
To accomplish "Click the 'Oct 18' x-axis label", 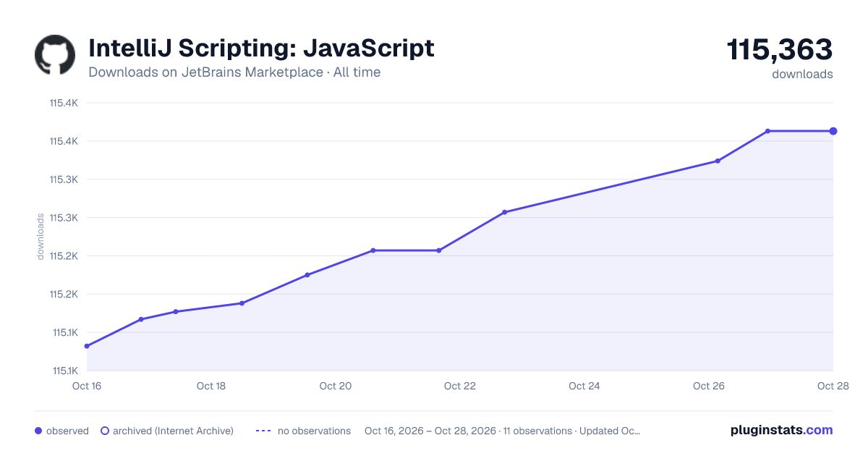I will coord(211,386).
